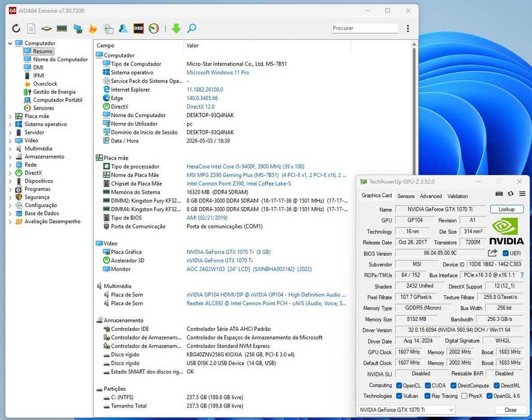
Task: Expand the Rede tree node
Action: [x=10, y=164]
